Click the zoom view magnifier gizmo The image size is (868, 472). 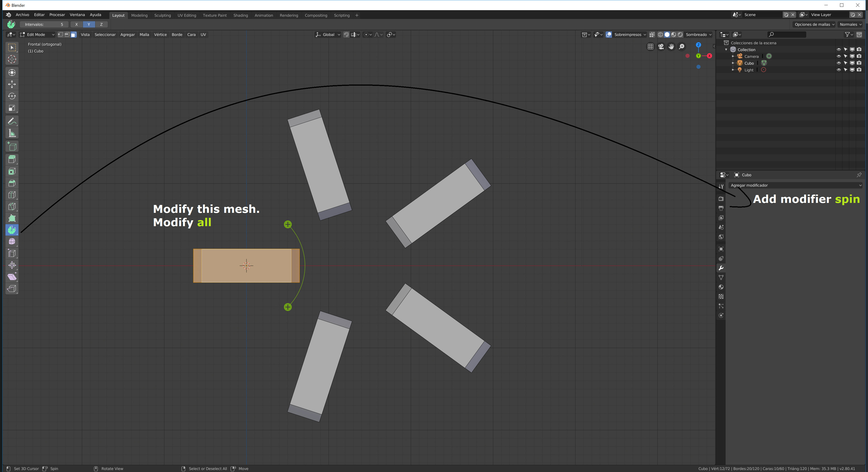coord(682,47)
